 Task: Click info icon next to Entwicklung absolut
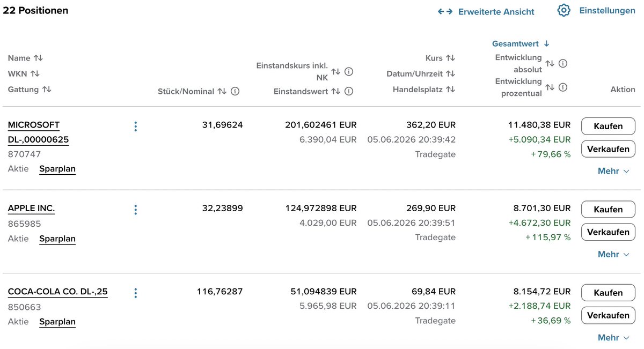[x=563, y=64]
